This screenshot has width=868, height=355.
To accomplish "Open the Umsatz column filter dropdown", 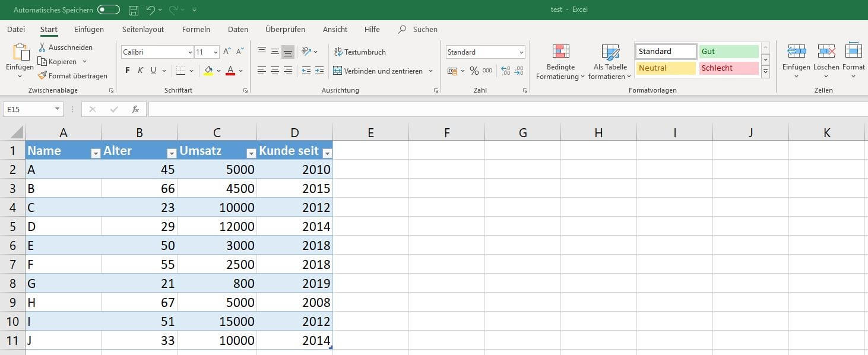I will (x=251, y=153).
